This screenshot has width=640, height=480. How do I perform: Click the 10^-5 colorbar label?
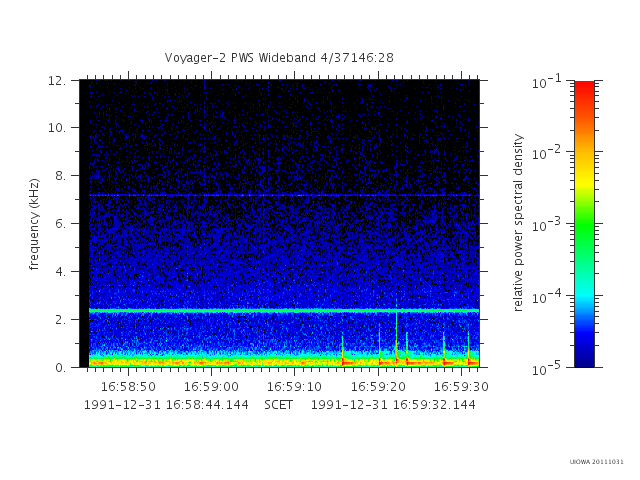click(x=547, y=368)
